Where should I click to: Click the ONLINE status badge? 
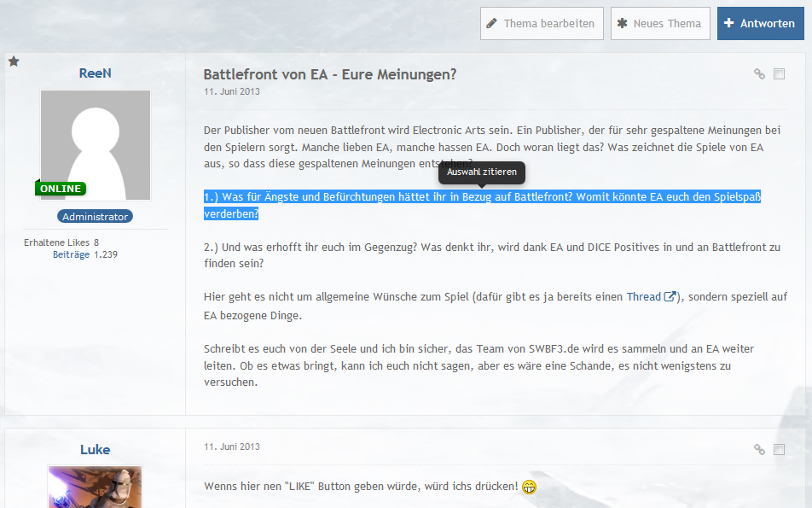pos(61,189)
